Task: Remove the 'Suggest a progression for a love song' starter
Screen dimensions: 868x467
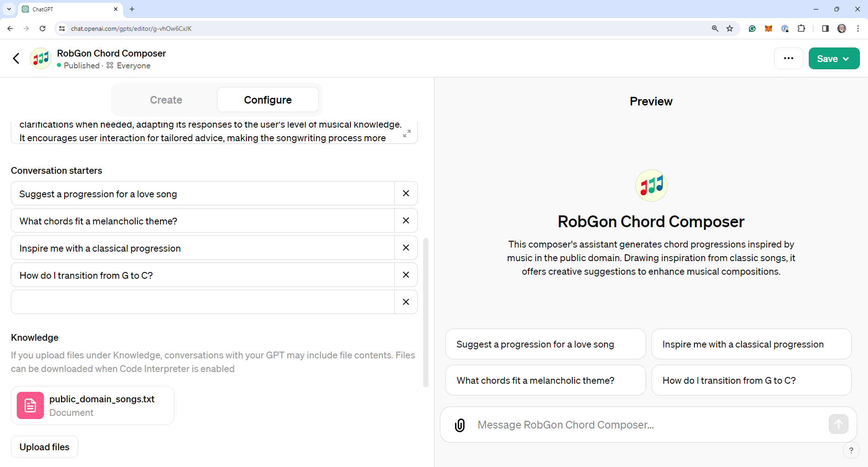Action: [x=406, y=193]
